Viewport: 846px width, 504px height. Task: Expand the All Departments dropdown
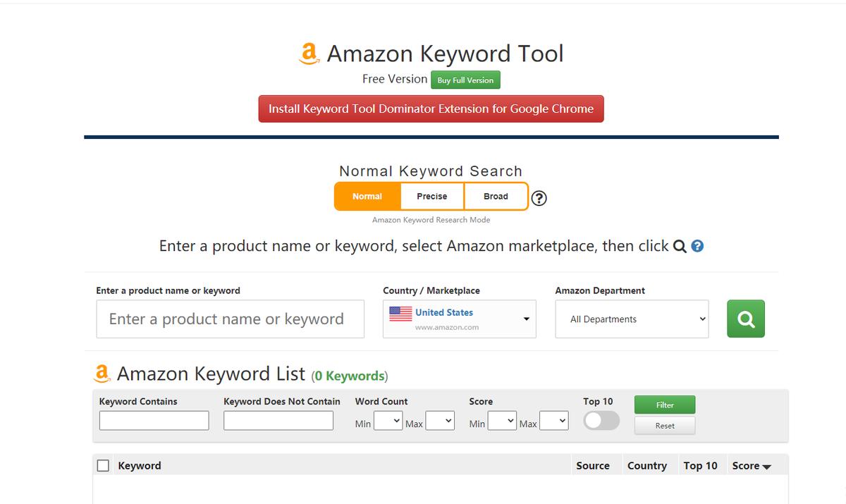(632, 319)
